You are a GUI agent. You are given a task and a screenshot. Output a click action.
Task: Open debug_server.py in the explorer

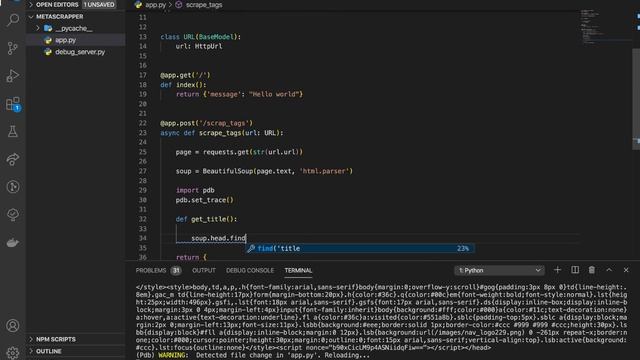(x=80, y=52)
